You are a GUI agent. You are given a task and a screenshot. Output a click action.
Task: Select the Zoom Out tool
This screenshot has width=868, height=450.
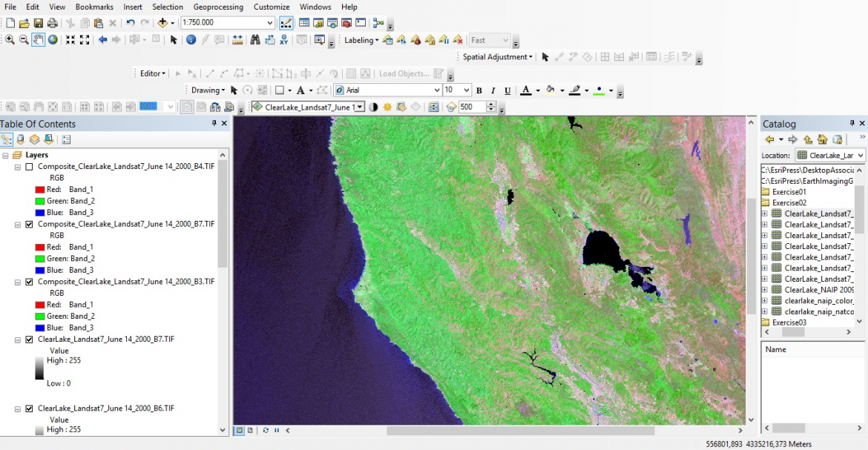click(24, 40)
